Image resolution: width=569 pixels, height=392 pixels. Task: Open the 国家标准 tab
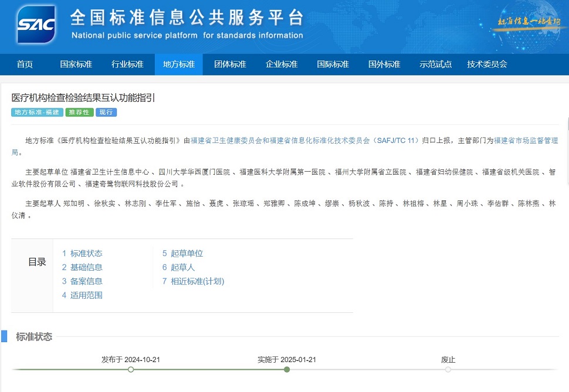[76, 64]
